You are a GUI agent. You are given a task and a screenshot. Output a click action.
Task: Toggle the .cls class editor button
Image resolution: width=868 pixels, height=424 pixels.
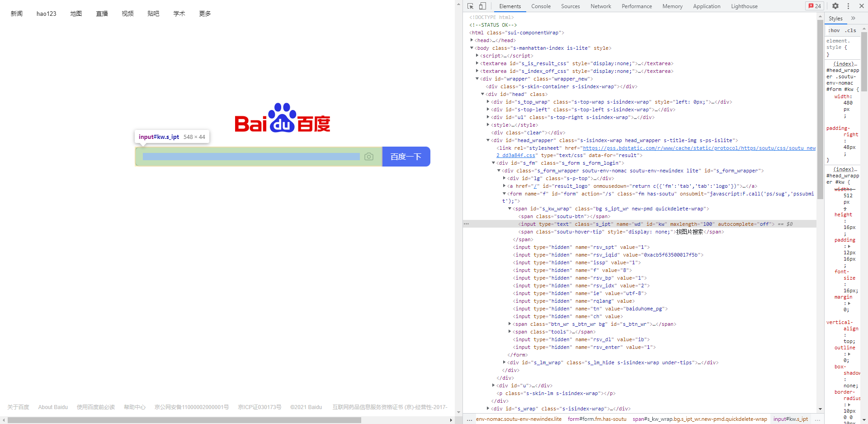(x=850, y=31)
